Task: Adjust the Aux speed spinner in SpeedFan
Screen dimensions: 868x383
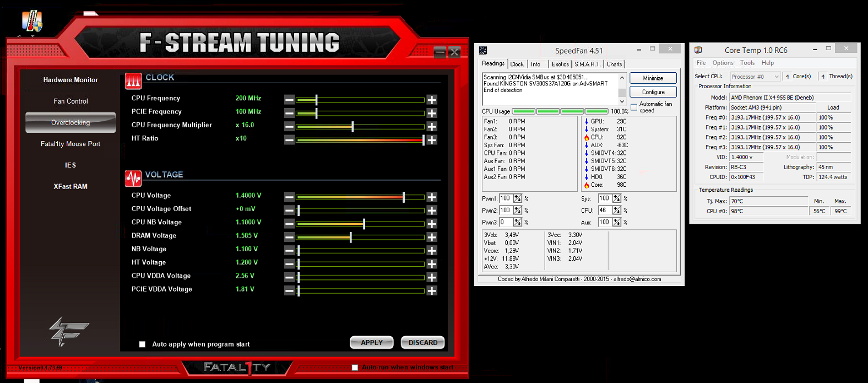Action: click(617, 222)
